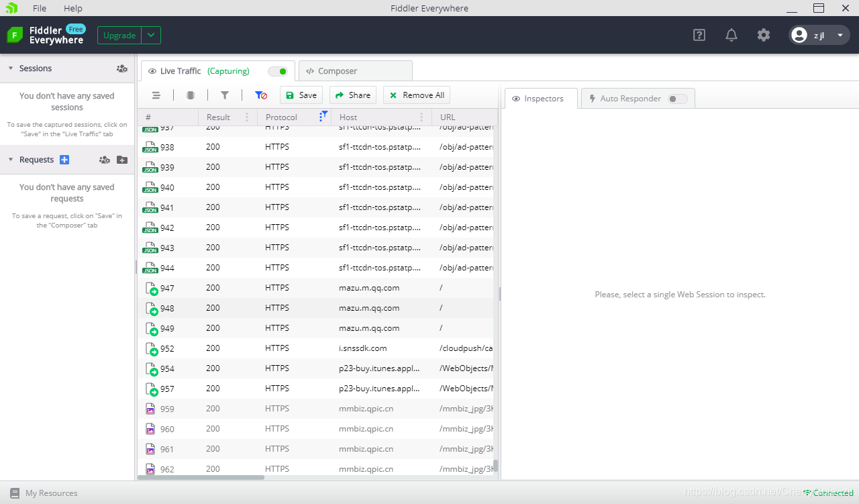Click the Share button

(353, 95)
